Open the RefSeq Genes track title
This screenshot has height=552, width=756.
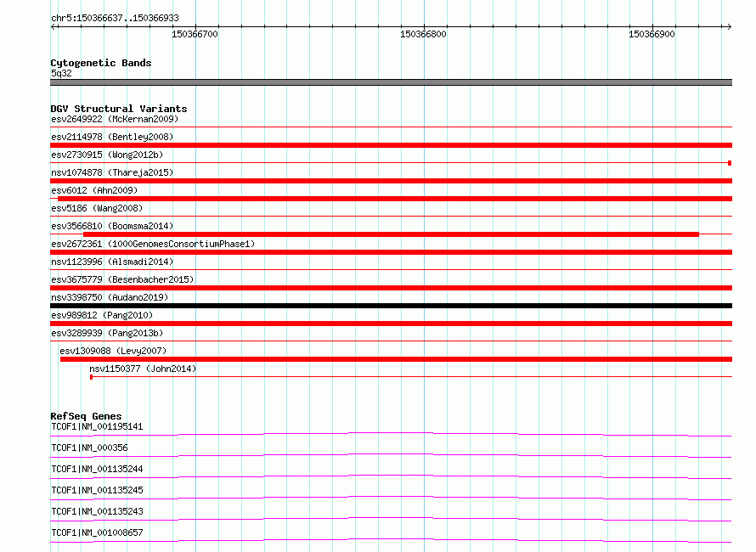click(x=87, y=416)
